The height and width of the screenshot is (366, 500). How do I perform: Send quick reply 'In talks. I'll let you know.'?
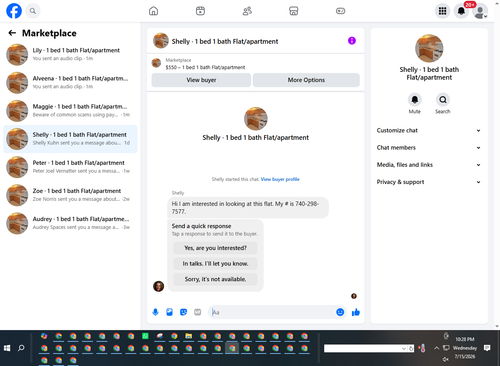[x=215, y=264]
